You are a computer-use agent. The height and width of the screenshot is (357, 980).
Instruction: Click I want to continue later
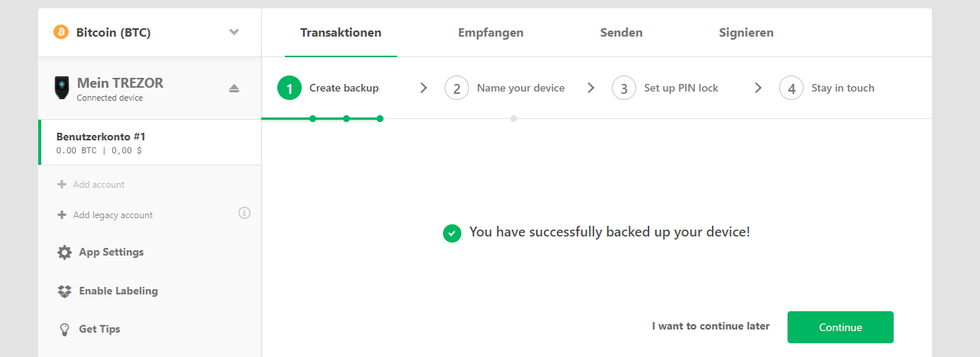[710, 326]
